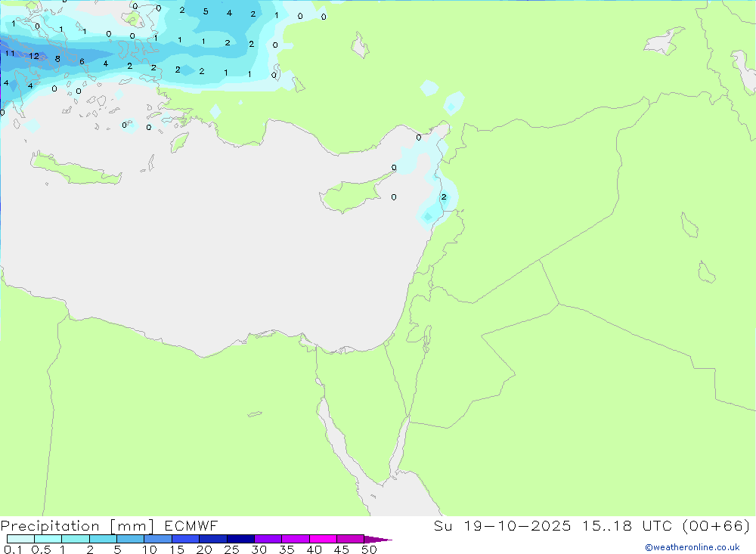Click the '12' precipitation value on the map
The width and height of the screenshot is (756, 554).
34,56
